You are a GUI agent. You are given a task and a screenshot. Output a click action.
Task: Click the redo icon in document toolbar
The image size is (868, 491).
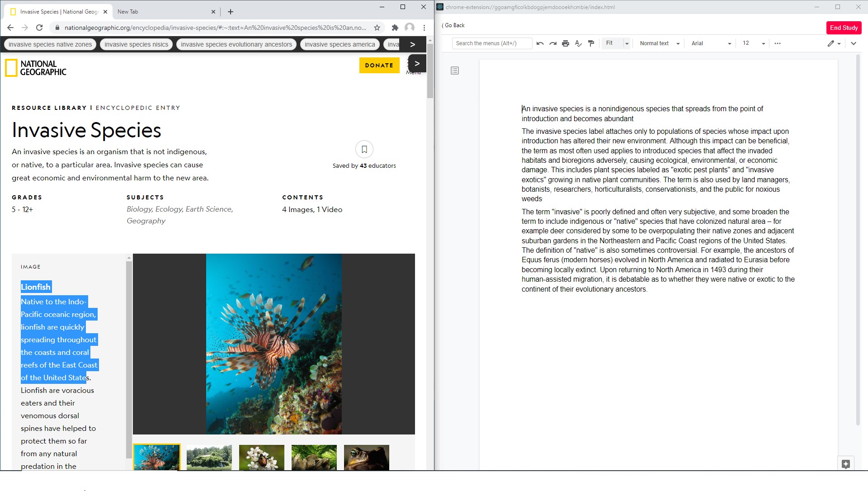pos(552,43)
